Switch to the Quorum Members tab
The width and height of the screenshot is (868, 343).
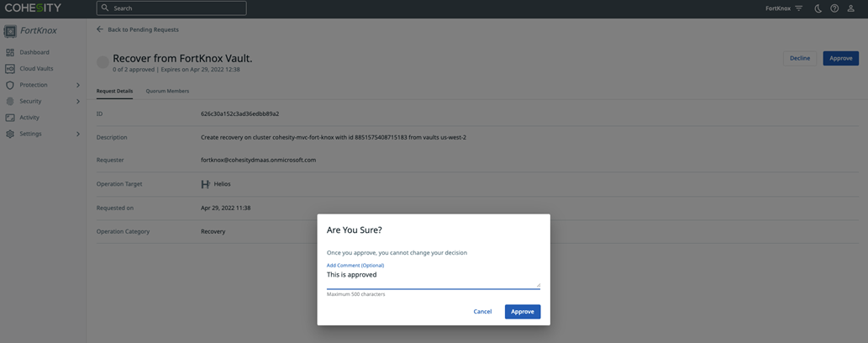[167, 91]
